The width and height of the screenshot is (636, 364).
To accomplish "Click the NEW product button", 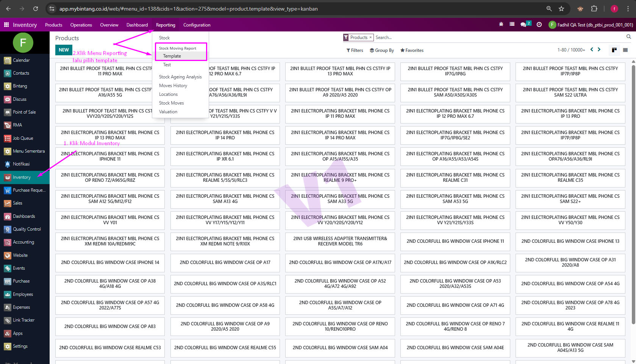I will coord(64,50).
